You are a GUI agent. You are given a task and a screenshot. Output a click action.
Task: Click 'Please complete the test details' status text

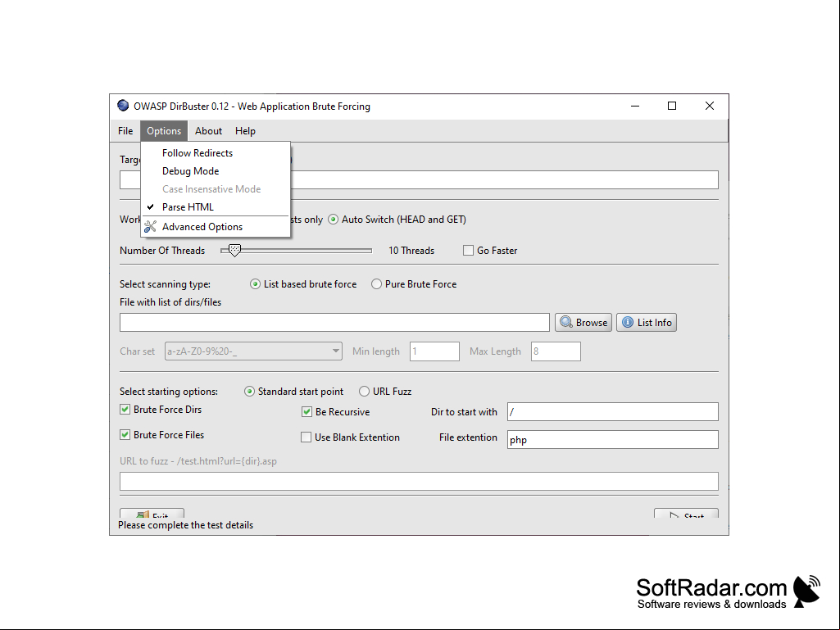click(186, 525)
